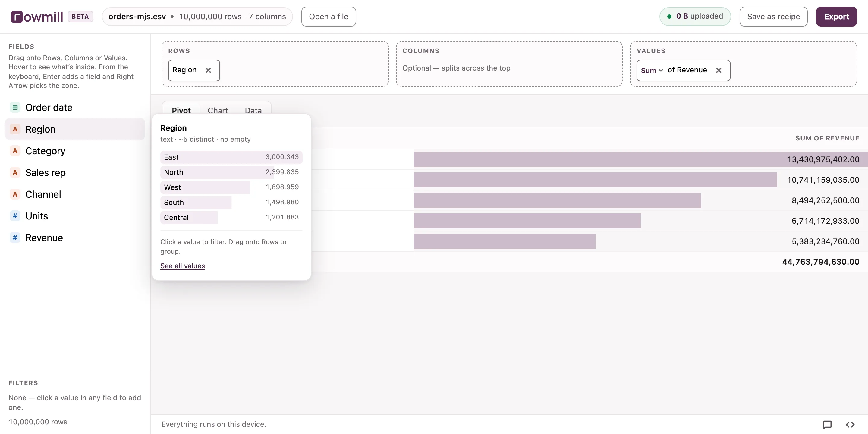Image resolution: width=868 pixels, height=434 pixels.
Task: Click the Open a file button
Action: (329, 17)
